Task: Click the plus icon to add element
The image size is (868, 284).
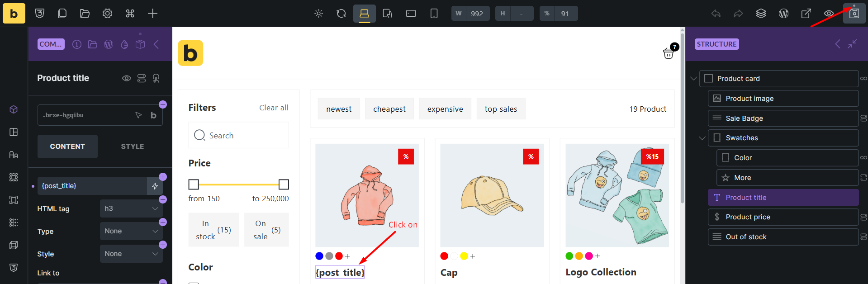Action: pyautogui.click(x=152, y=14)
